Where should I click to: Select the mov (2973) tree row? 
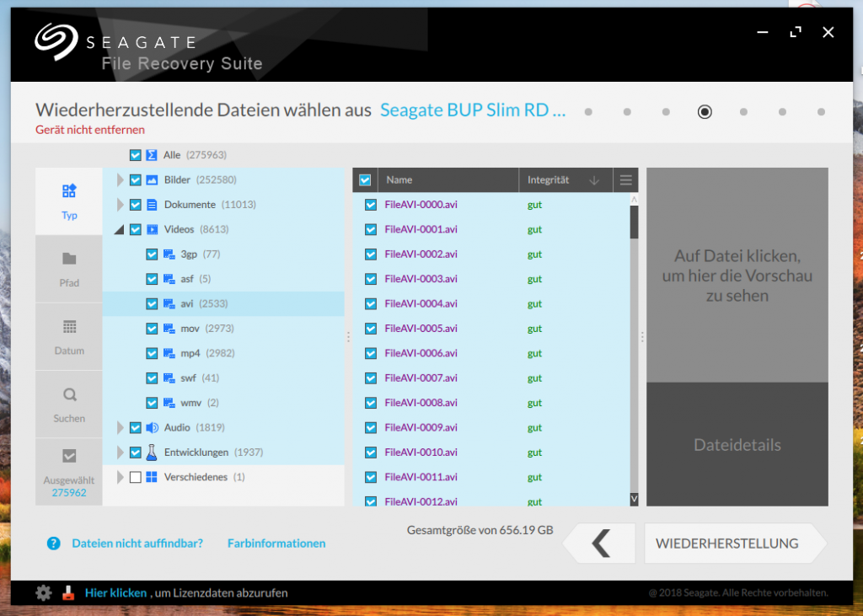(x=223, y=329)
